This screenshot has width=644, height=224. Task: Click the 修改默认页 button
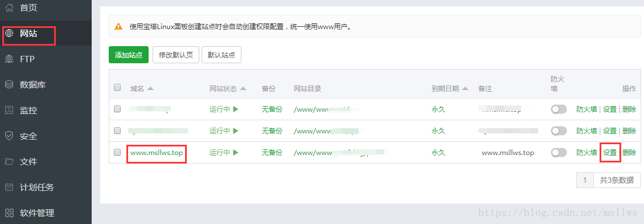tap(176, 55)
